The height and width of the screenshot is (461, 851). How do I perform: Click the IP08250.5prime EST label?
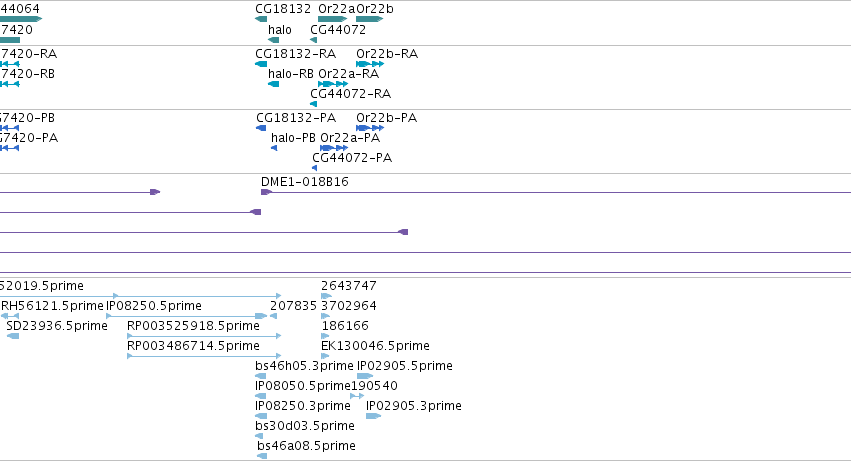[154, 306]
